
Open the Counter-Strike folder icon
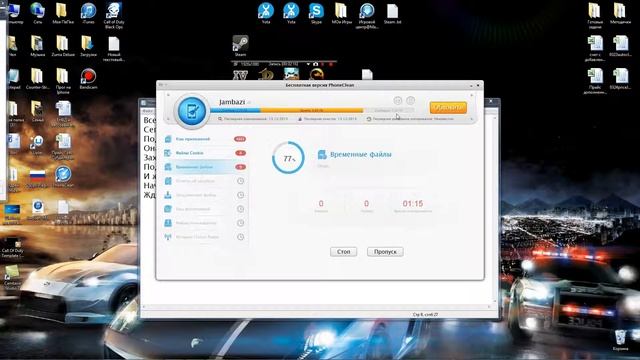click(38, 79)
